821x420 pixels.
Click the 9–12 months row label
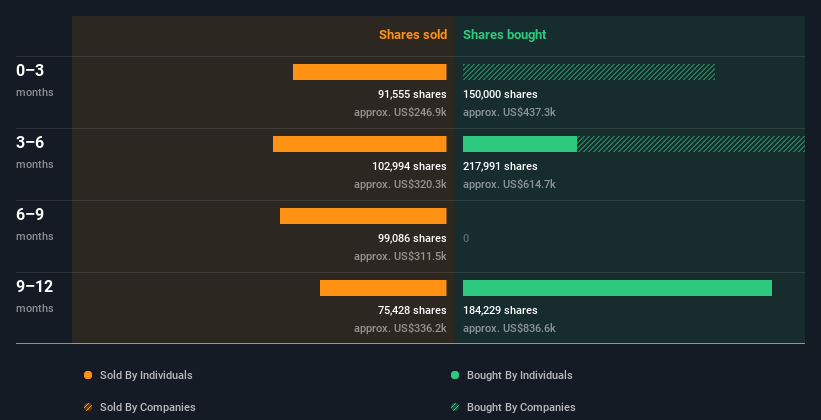pyautogui.click(x=35, y=296)
